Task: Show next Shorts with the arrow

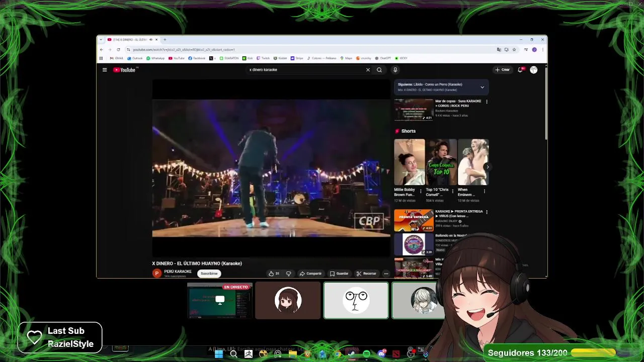Action: click(x=487, y=167)
